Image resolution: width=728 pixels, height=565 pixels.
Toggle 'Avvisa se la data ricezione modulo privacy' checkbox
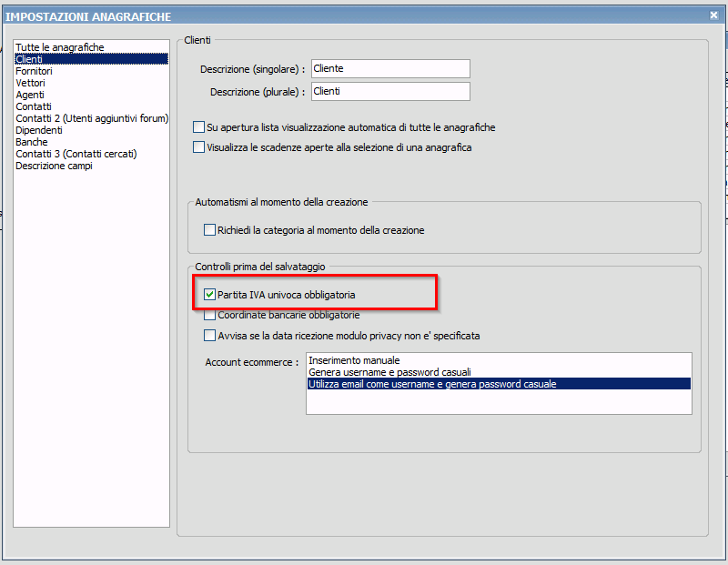pos(210,336)
